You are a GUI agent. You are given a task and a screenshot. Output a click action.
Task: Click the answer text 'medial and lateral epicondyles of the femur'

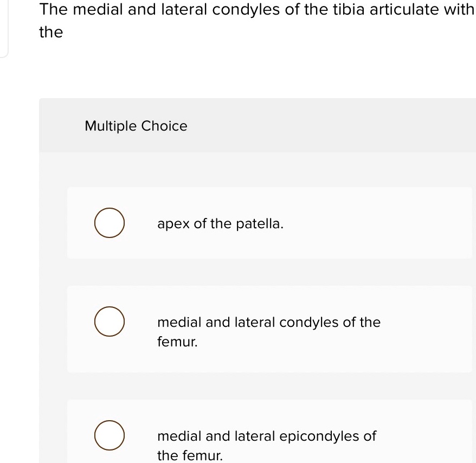pos(267,446)
